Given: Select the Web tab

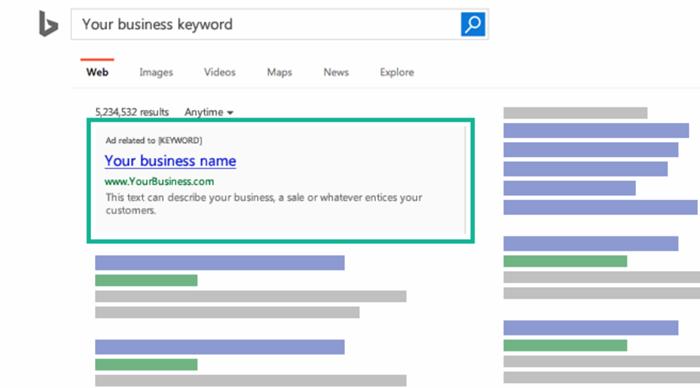Looking at the screenshot, I should (x=97, y=72).
